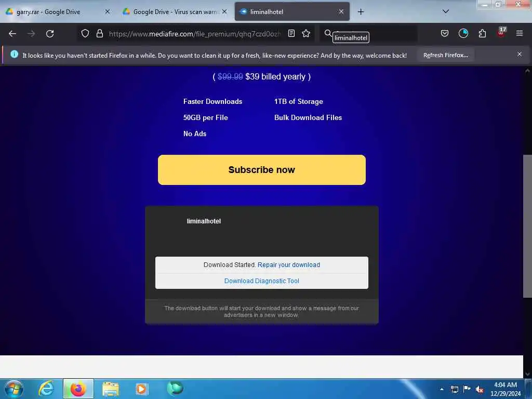Open the circular account/profile toolbar icon
This screenshot has height=399, width=532.
click(x=463, y=33)
